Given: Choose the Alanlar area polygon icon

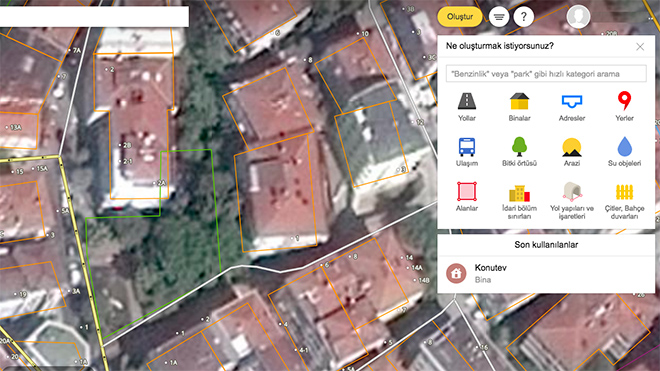Looking at the screenshot, I should [x=467, y=192].
